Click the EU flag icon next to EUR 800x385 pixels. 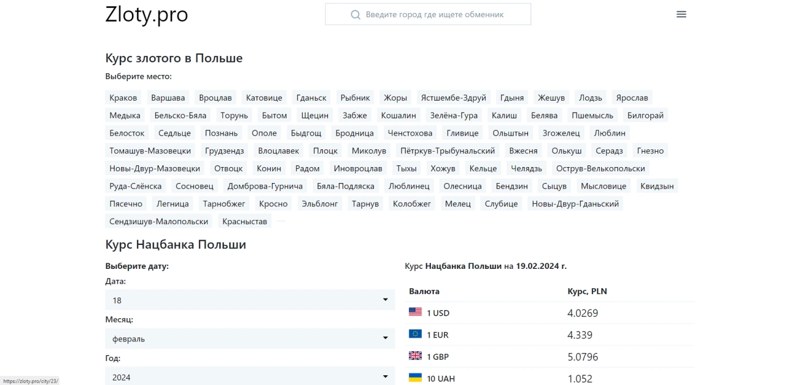pyautogui.click(x=415, y=334)
